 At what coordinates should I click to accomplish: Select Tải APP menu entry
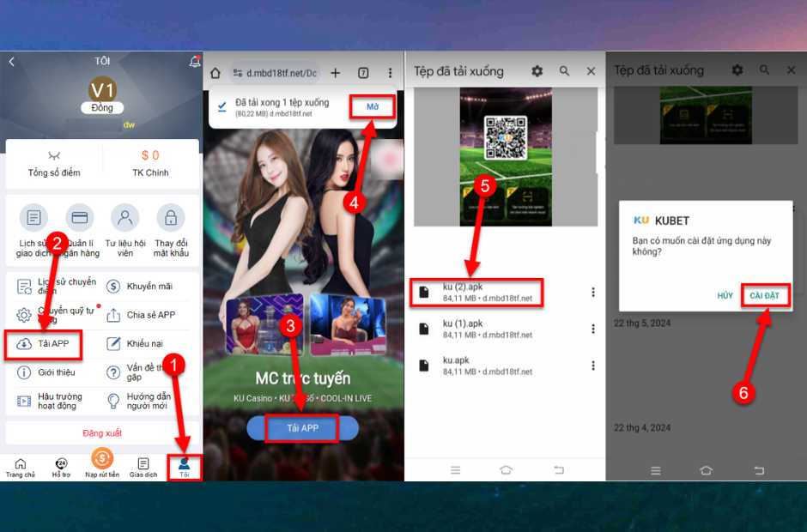point(43,344)
